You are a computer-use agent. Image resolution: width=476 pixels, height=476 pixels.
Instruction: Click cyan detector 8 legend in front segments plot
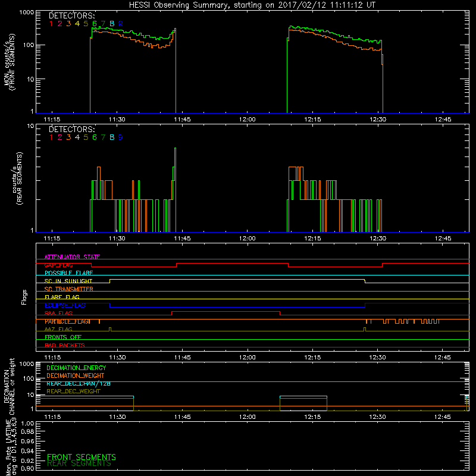point(112,24)
